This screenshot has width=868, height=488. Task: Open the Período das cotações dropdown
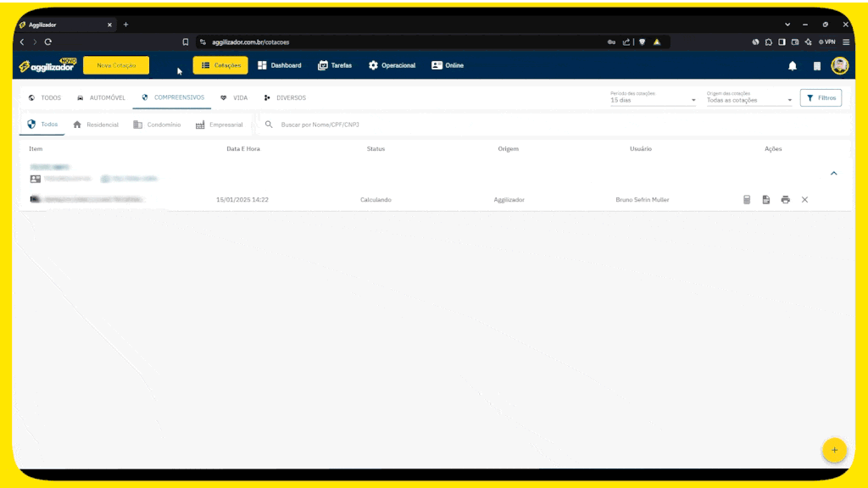click(653, 100)
